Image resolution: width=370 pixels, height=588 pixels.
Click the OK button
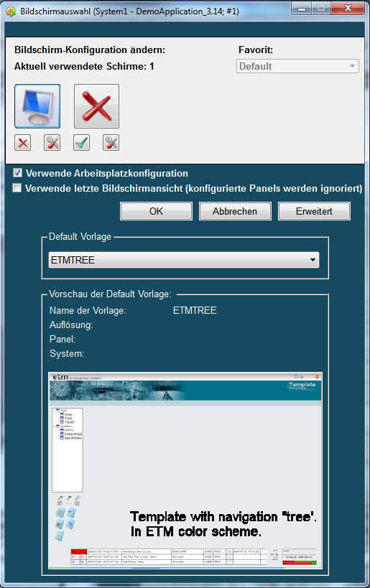156,211
